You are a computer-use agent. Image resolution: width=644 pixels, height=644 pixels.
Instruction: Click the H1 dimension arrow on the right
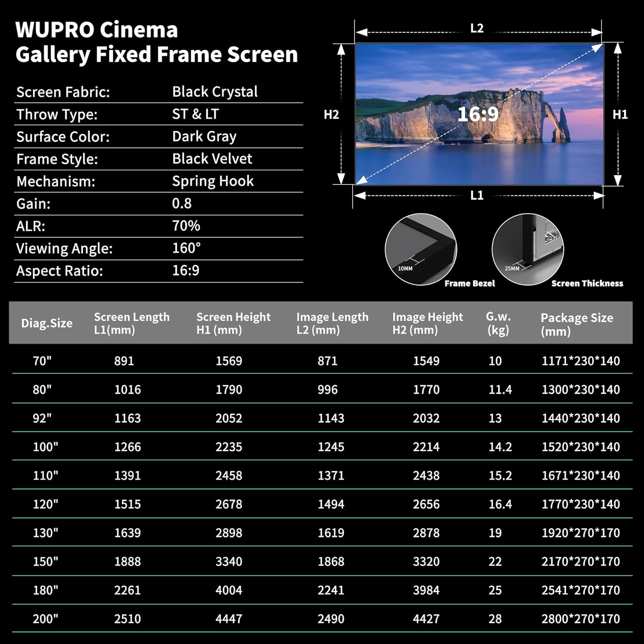click(618, 114)
